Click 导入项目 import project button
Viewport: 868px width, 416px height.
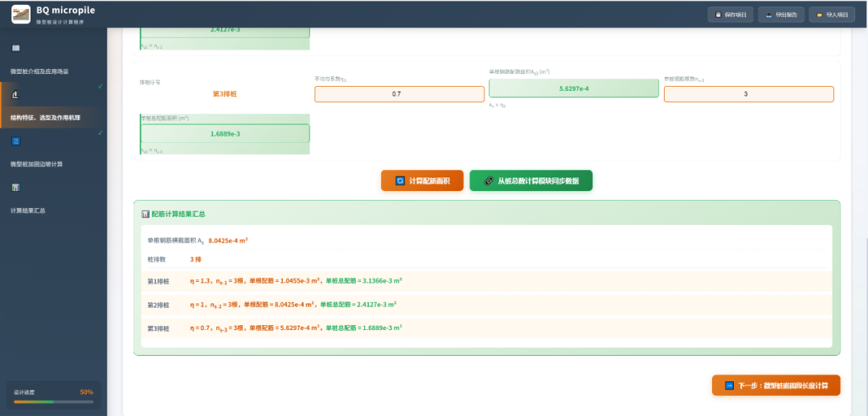tap(832, 15)
